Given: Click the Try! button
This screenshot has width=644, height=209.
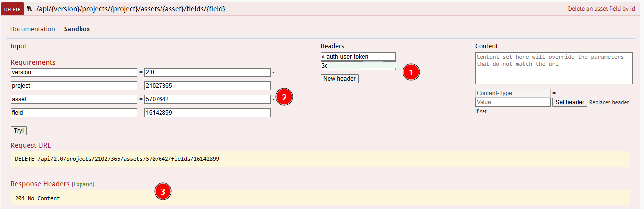Looking at the screenshot, I should [x=19, y=131].
